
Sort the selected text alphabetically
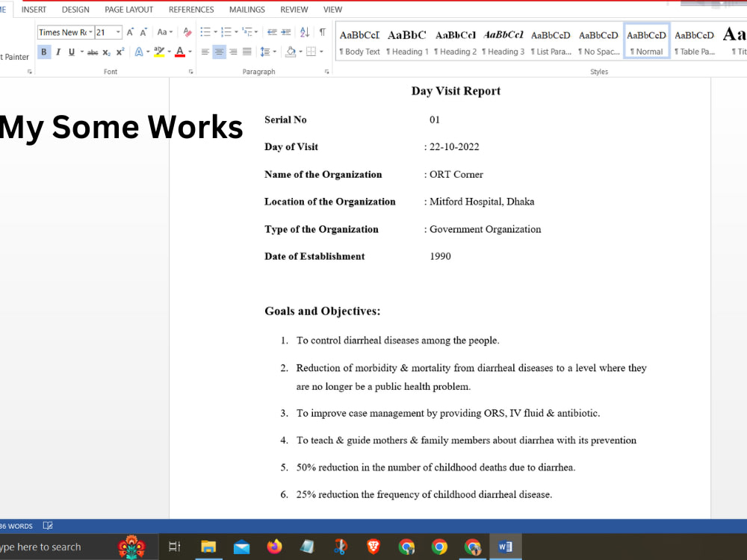pyautogui.click(x=305, y=32)
